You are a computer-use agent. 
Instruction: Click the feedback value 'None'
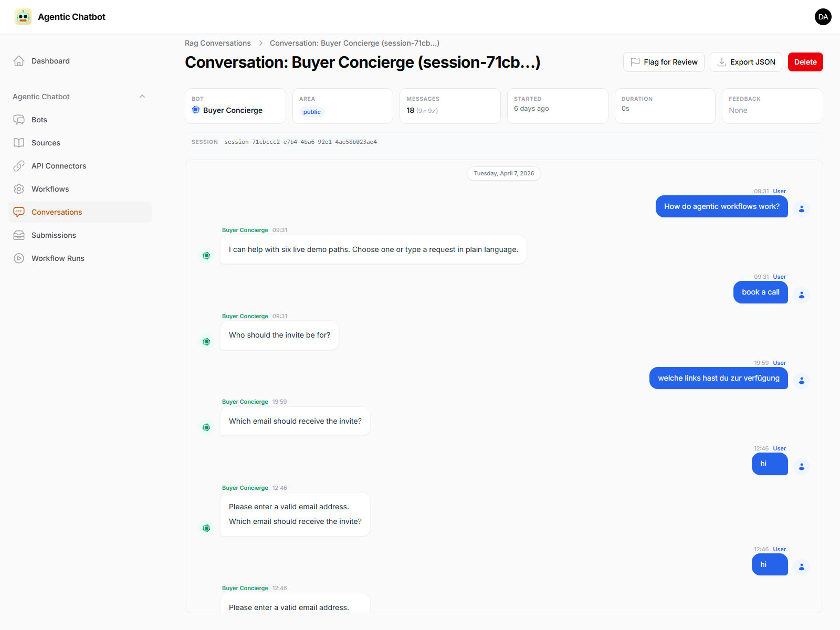click(738, 110)
